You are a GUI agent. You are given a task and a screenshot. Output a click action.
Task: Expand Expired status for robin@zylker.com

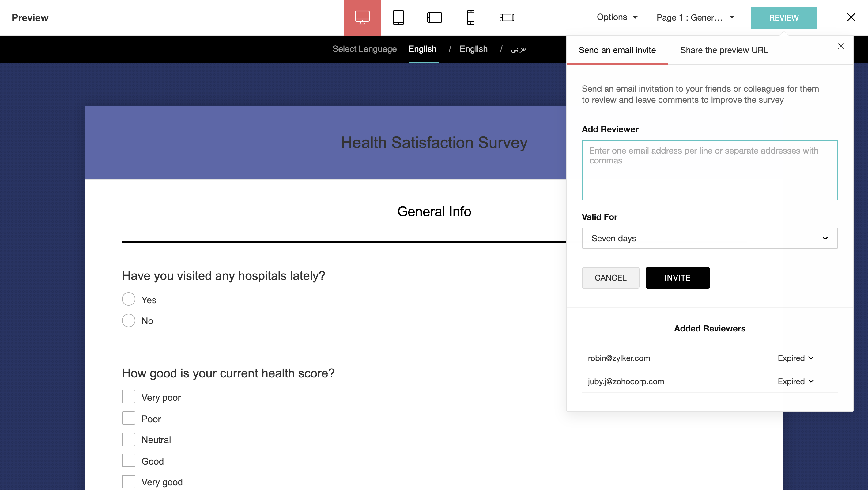[795, 358]
